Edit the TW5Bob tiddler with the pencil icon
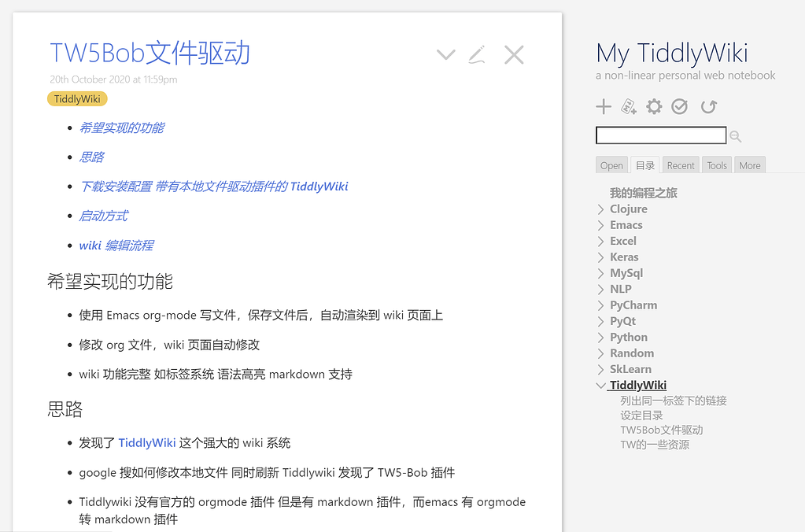Screen dimensions: 805x532 tap(477, 54)
